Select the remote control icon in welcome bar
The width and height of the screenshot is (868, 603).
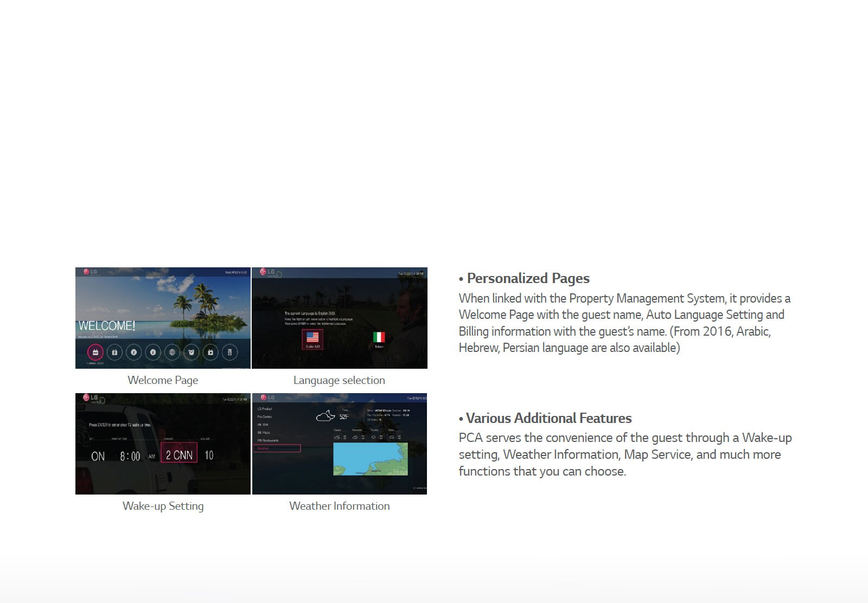tap(229, 352)
